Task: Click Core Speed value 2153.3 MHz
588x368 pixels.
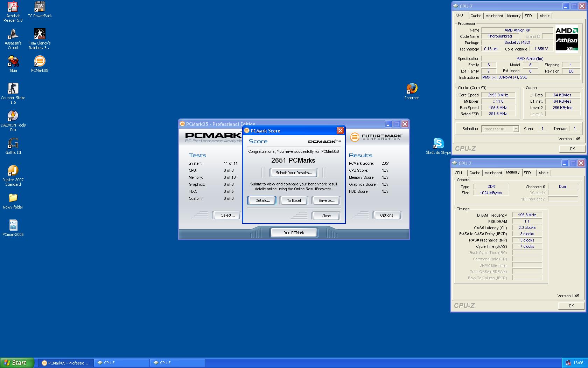Action: click(498, 95)
